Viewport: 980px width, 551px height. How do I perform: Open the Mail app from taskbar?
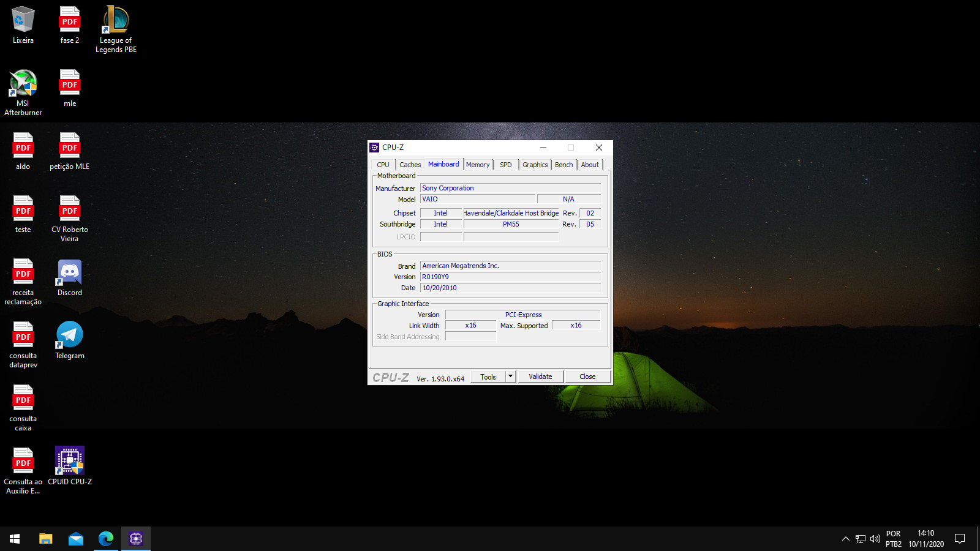(x=76, y=539)
